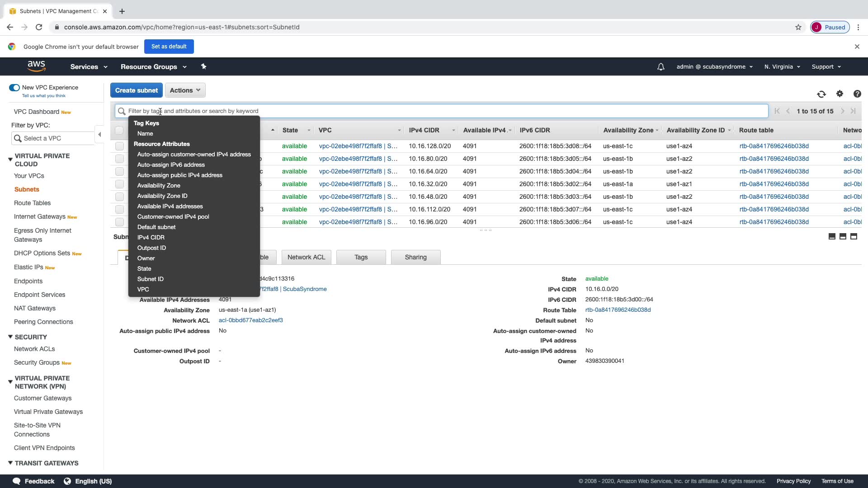
Task: Click the subnet filter search field
Action: [x=443, y=111]
